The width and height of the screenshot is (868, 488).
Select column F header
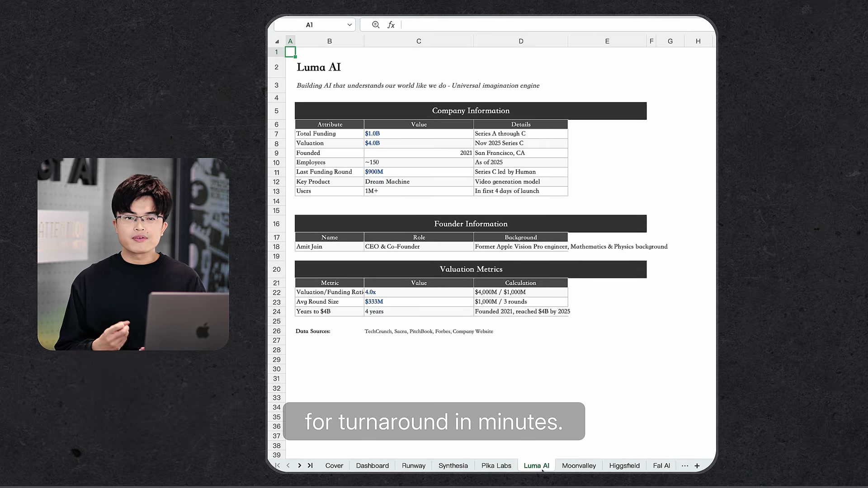point(651,41)
